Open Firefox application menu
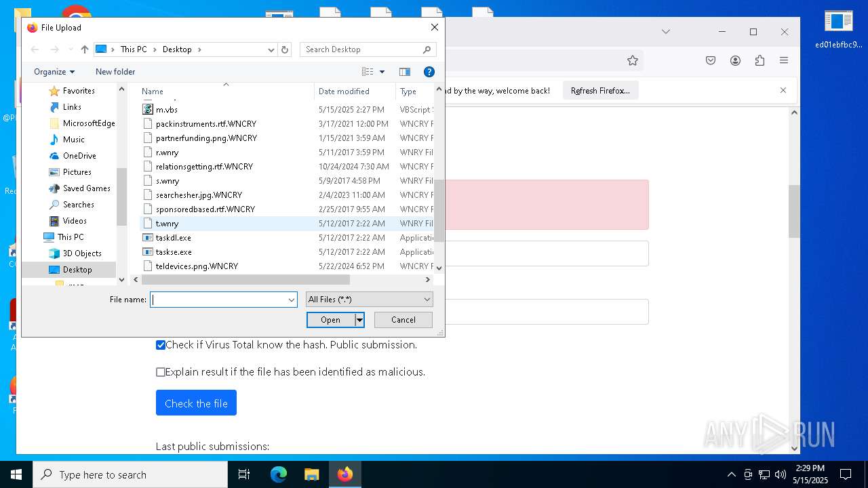Screen dimensions: 868x488 click(784, 60)
